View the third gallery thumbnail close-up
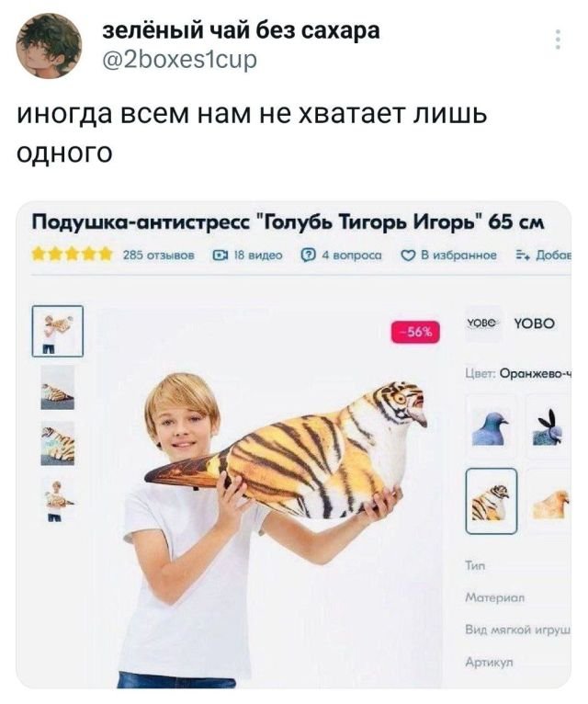 tap(58, 443)
